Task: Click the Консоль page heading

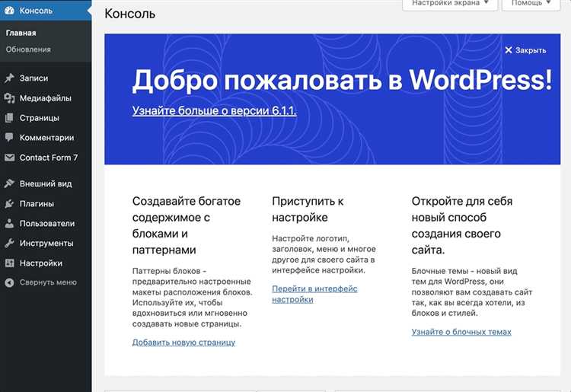Action: pos(129,14)
